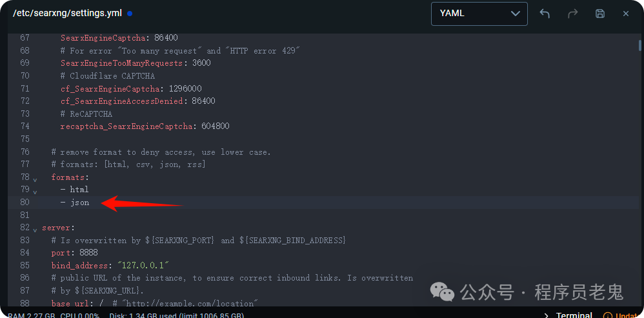
Task: Click the Update warning icon
Action: tap(607, 315)
